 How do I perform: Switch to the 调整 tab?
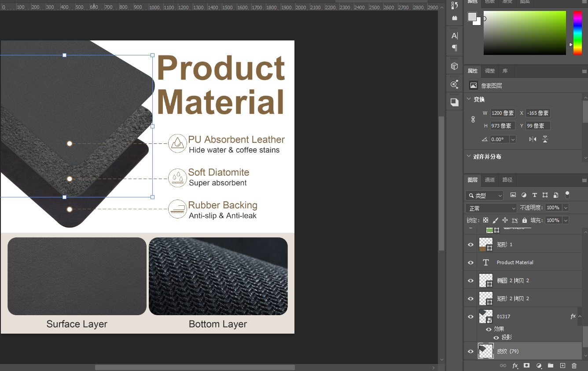click(490, 71)
